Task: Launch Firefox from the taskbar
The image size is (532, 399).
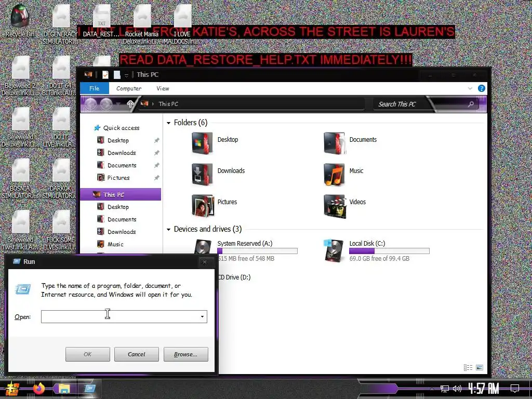Action: point(38,389)
